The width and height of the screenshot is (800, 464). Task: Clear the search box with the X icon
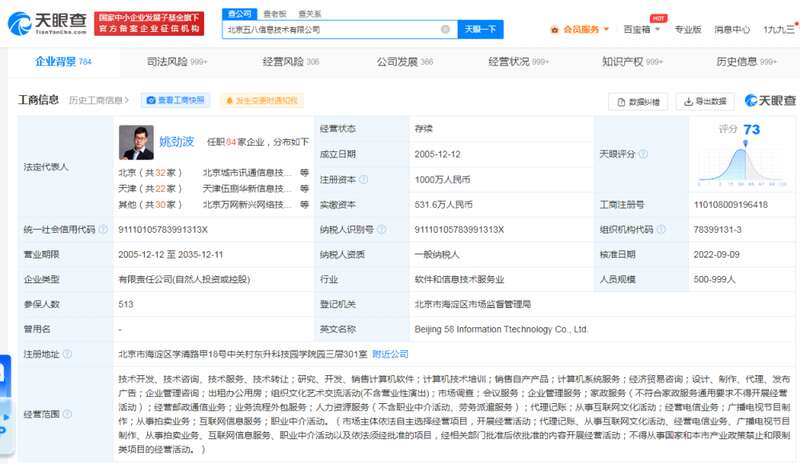pyautogui.click(x=445, y=29)
